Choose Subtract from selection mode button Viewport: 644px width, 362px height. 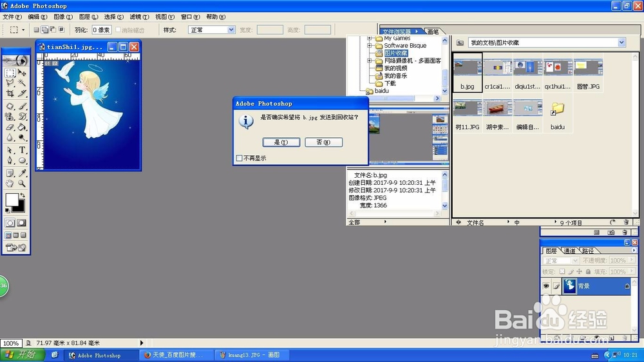(x=53, y=30)
